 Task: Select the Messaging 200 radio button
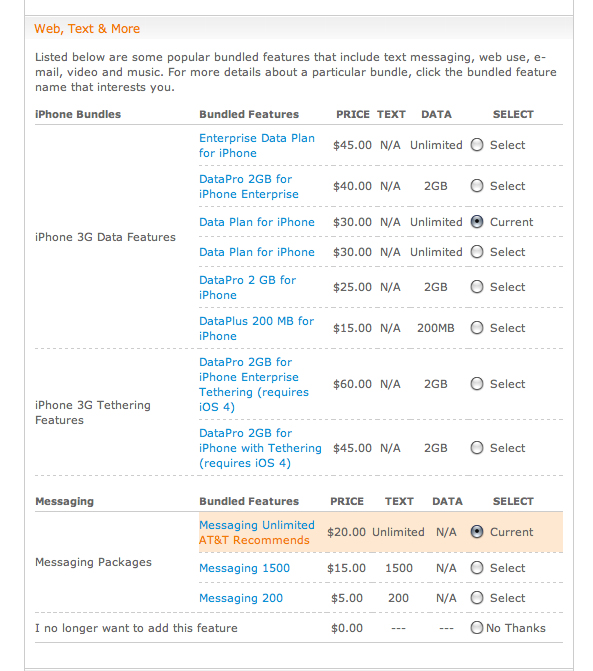tap(477, 598)
